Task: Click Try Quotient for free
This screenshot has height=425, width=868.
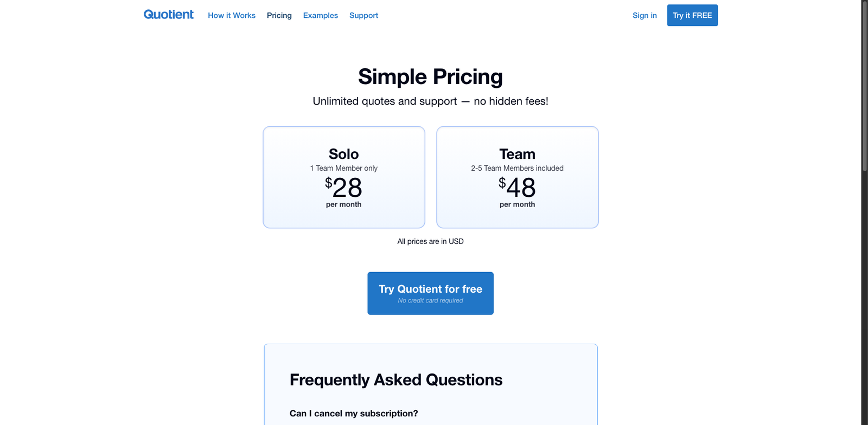Action: (430, 289)
